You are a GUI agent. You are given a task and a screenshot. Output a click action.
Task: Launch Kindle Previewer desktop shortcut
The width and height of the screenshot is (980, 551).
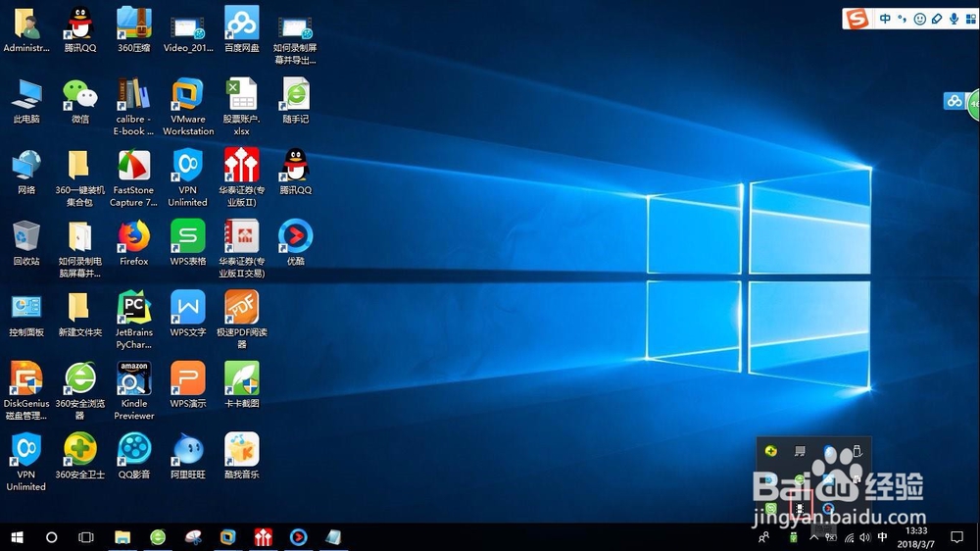133,391
